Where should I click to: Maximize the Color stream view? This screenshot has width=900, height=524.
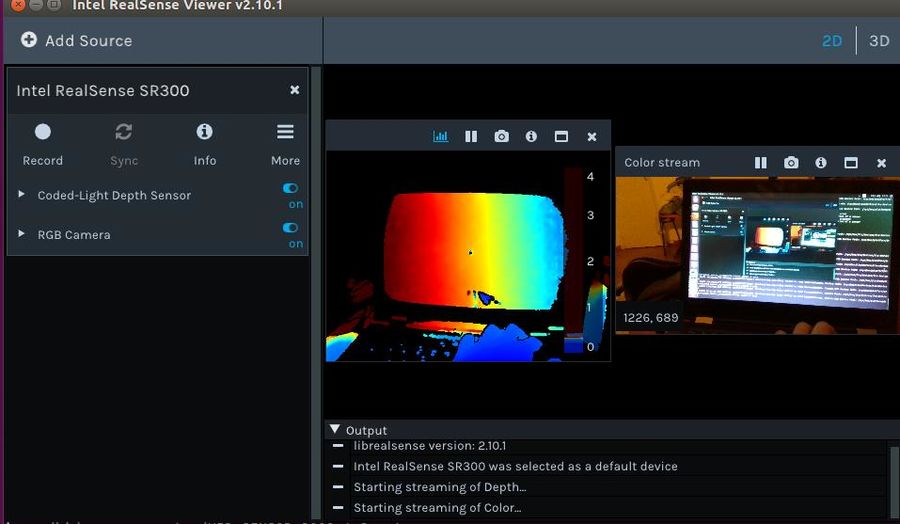851,163
